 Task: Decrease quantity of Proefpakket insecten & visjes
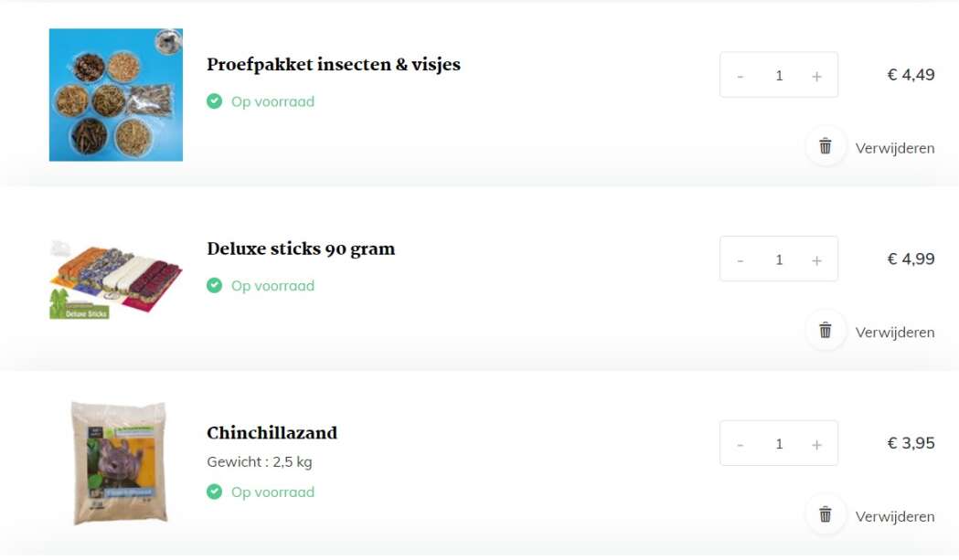(x=740, y=76)
